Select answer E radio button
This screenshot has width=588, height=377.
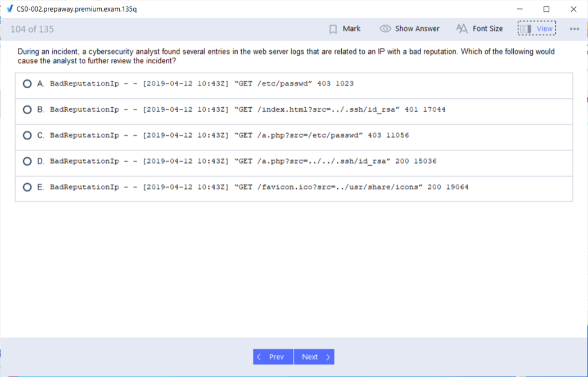click(27, 187)
